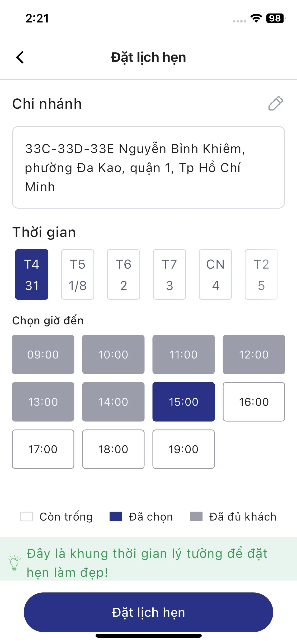
Task: Tap the Wi-Fi status icon
Action: (256, 18)
